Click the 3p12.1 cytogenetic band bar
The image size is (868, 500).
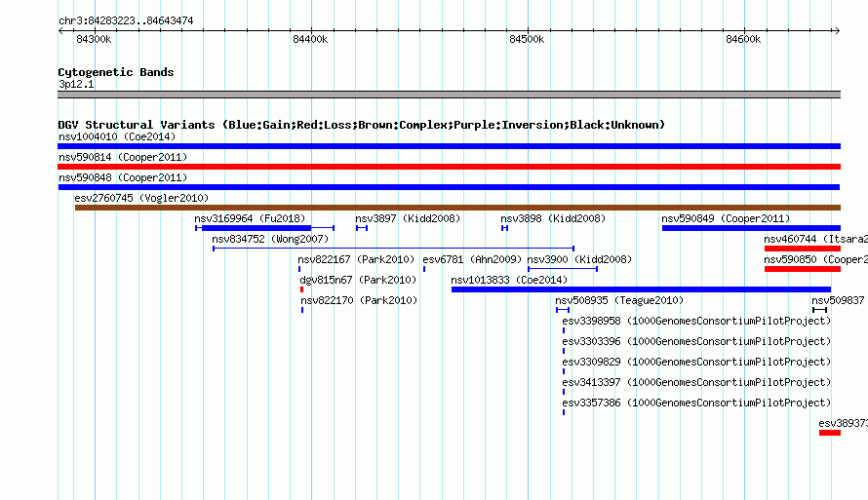tap(449, 95)
